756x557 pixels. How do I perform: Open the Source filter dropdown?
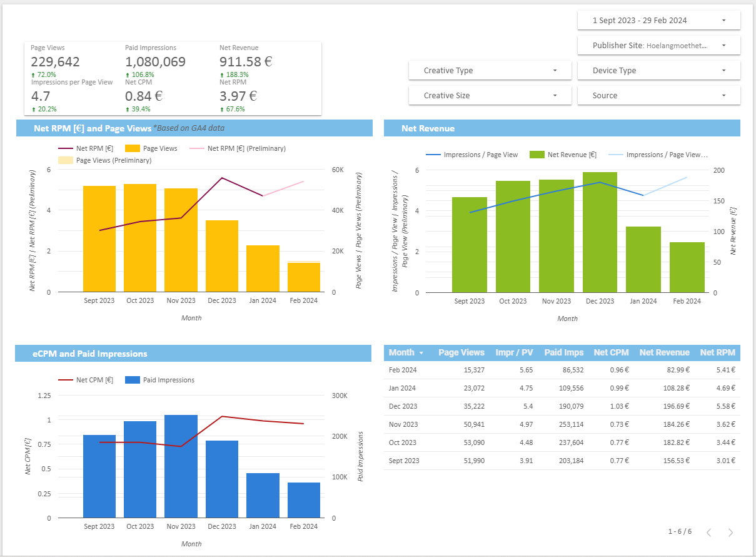click(x=658, y=95)
